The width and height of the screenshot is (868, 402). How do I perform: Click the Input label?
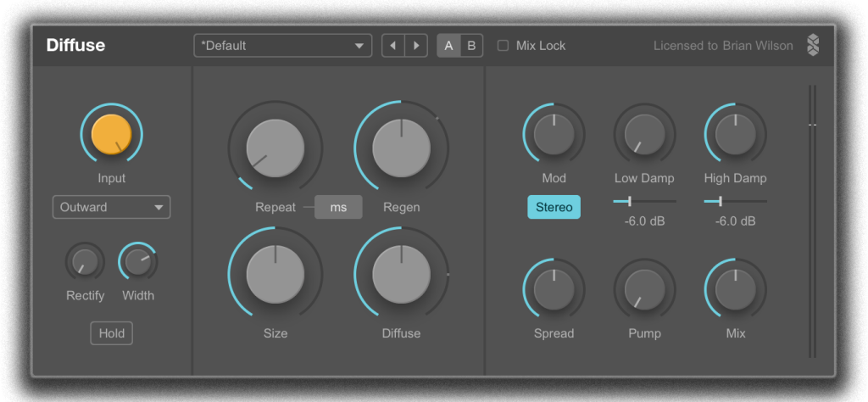(111, 178)
